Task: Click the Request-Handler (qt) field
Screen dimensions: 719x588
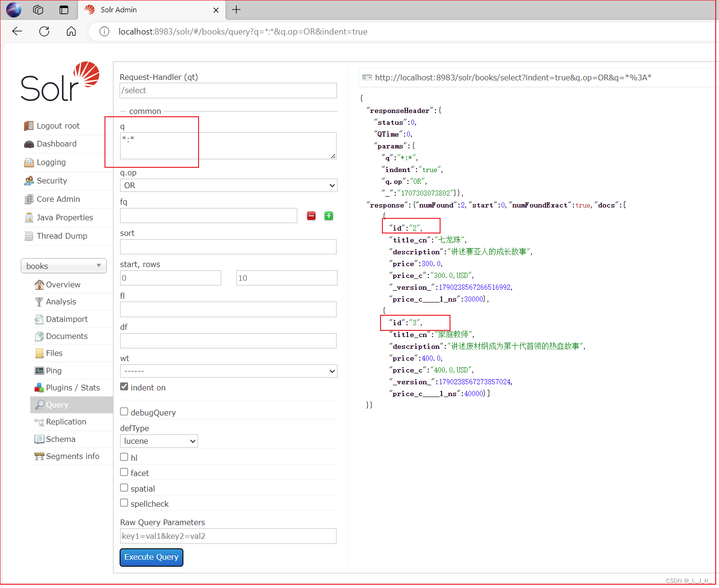Action: [x=228, y=90]
